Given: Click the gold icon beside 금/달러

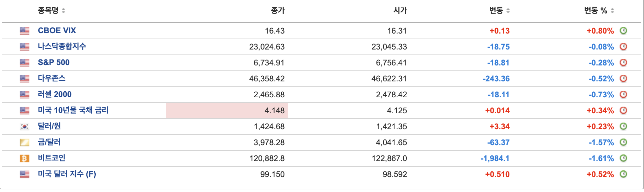Looking at the screenshot, I should (25, 142).
